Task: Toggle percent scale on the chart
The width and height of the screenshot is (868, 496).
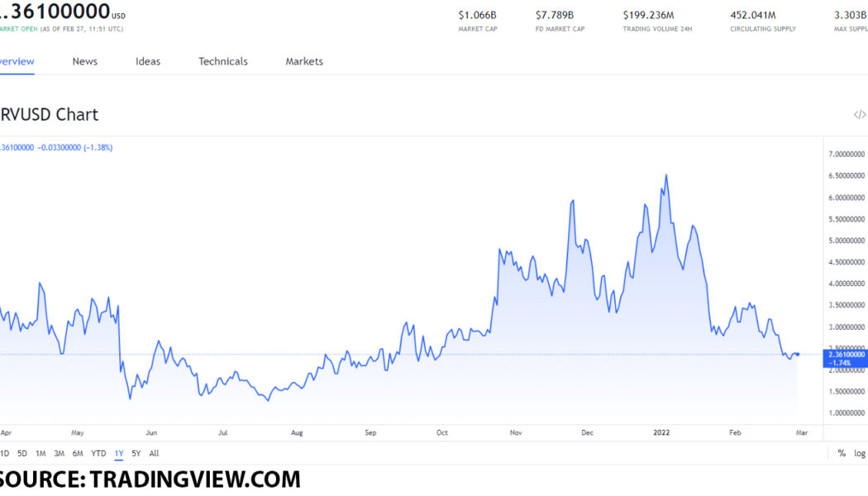Action: pos(842,453)
